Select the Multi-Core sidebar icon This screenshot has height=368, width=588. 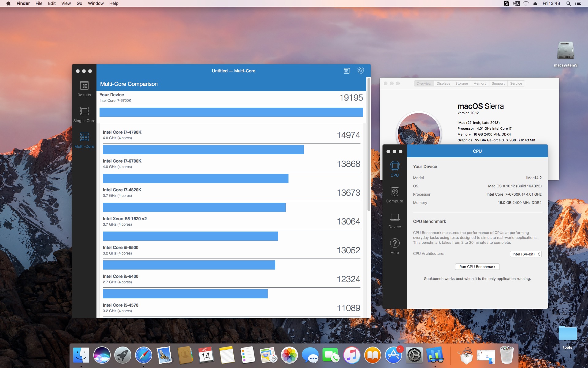[84, 140]
